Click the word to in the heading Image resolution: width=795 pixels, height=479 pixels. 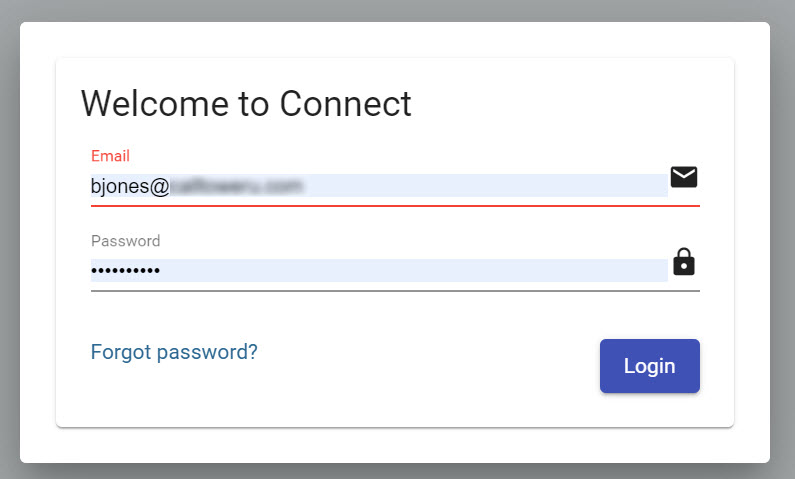click(x=254, y=103)
